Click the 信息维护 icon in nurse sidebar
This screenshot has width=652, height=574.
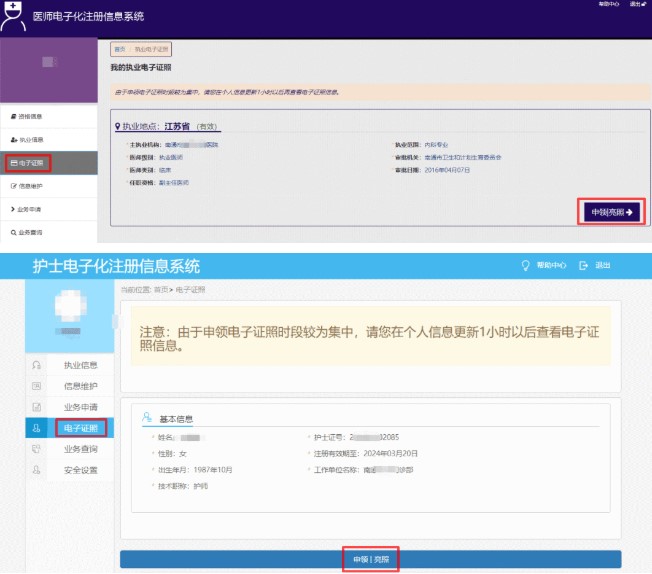[37, 386]
